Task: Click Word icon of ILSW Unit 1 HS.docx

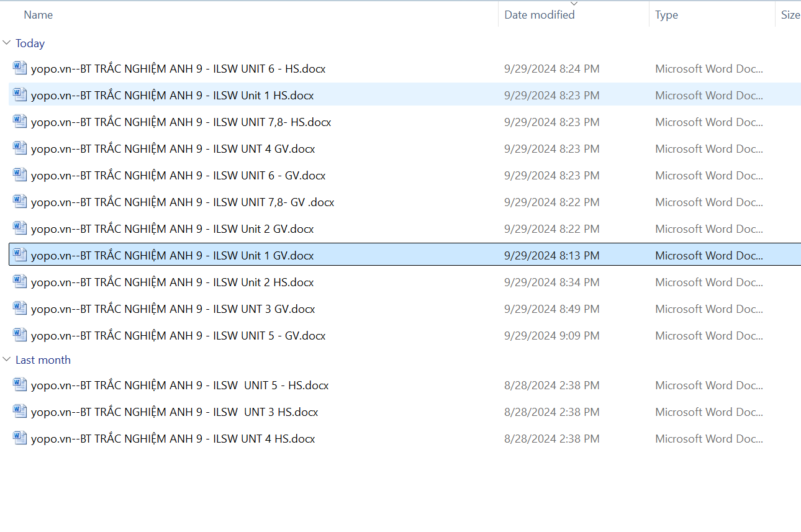Action: (20, 95)
